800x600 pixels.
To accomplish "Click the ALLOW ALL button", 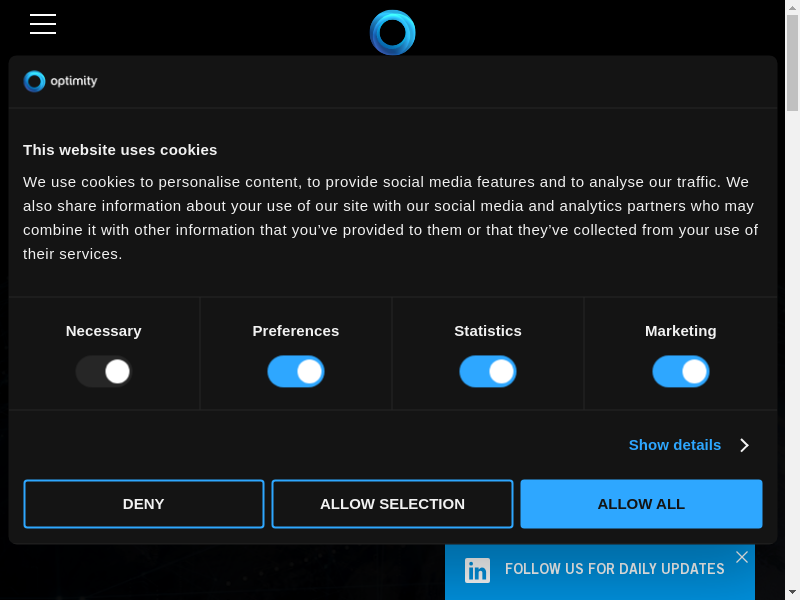I will [641, 504].
